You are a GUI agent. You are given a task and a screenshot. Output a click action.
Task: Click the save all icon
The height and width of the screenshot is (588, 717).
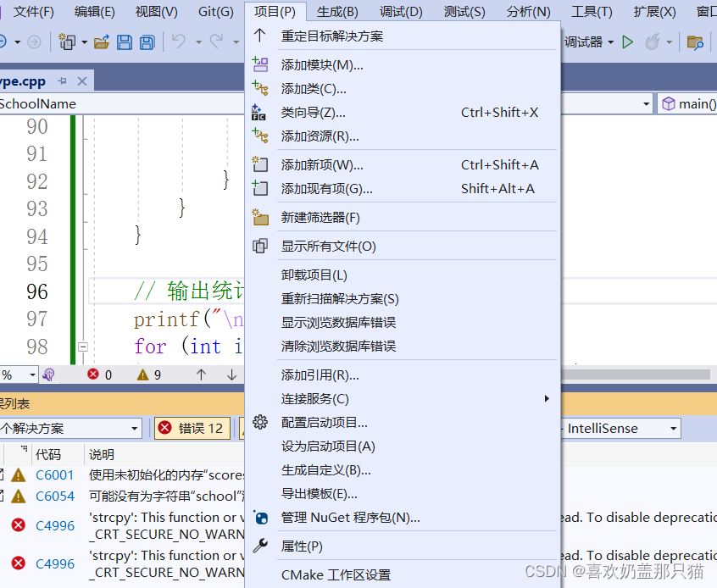click(147, 42)
